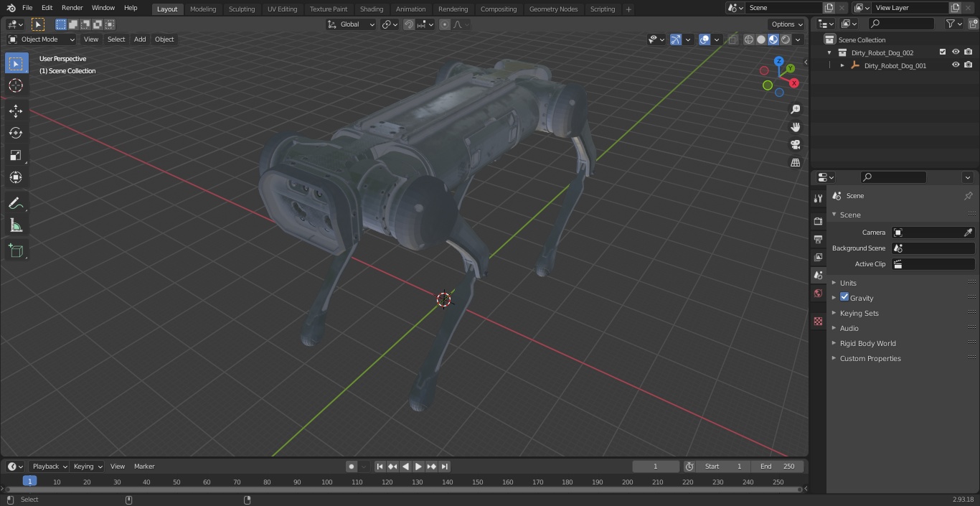
Task: Toggle viewport gizmos
Action: [676, 39]
